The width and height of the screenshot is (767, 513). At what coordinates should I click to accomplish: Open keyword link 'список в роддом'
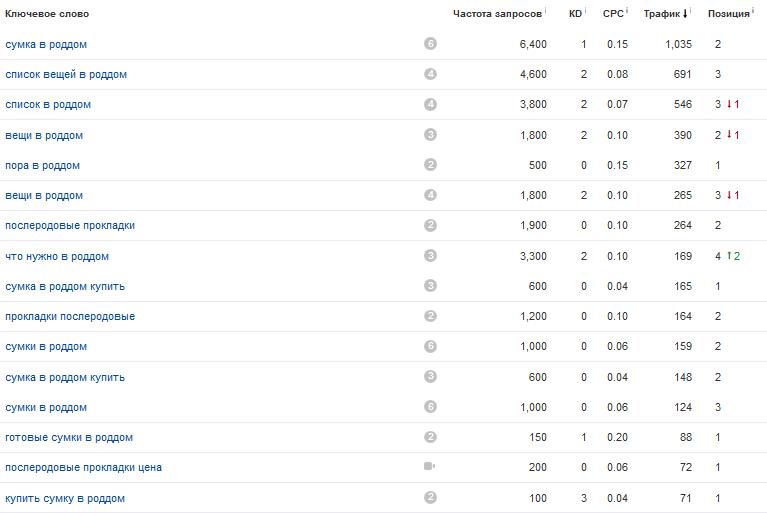(x=48, y=105)
